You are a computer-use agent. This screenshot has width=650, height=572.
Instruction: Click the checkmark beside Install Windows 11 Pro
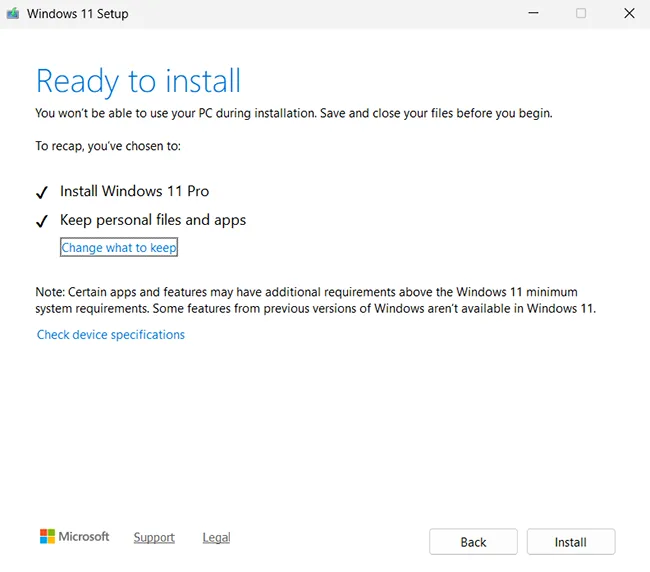tap(42, 192)
